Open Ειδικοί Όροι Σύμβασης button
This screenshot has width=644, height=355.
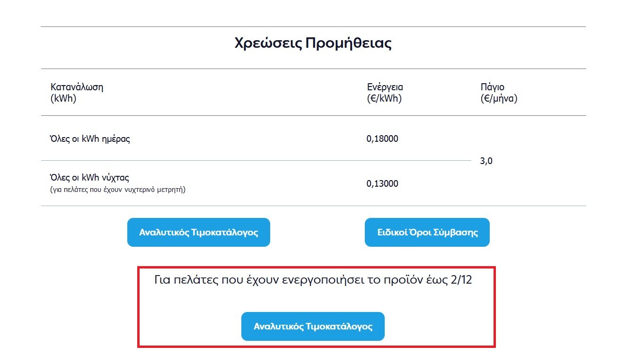click(x=427, y=232)
